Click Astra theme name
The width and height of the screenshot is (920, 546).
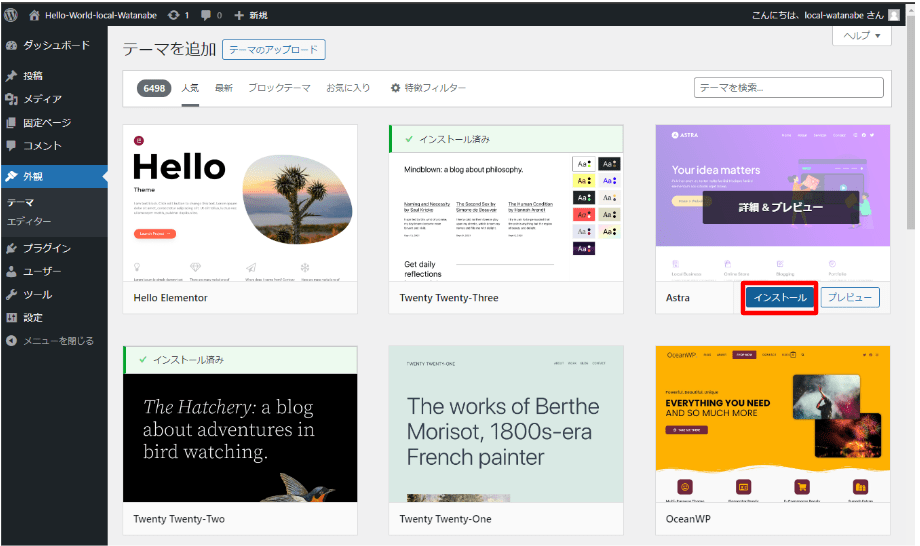[x=678, y=298]
